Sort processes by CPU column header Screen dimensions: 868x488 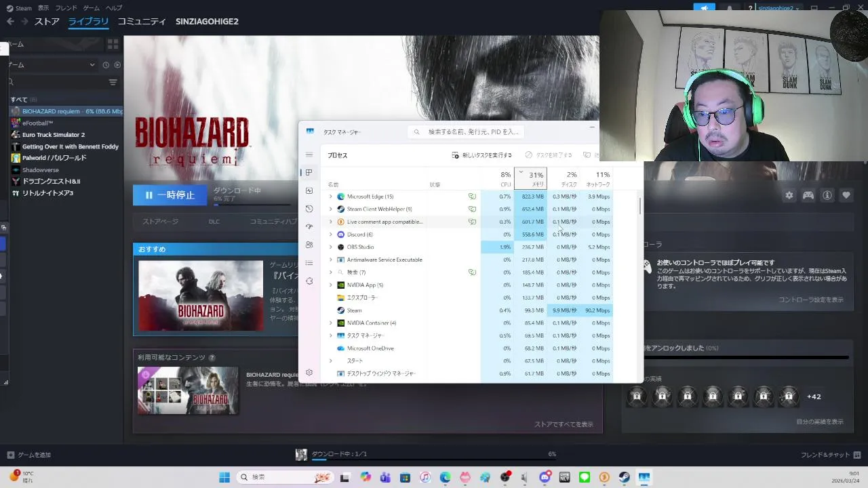coord(498,179)
